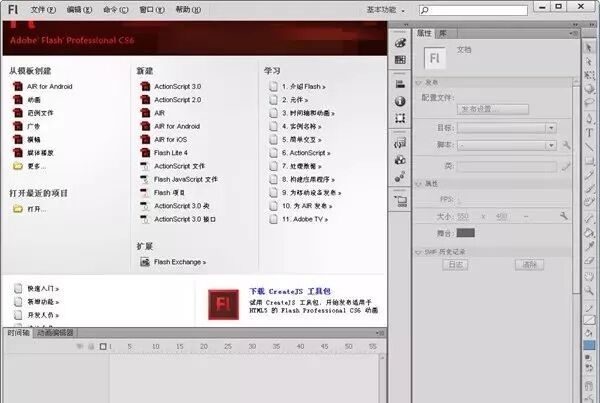This screenshot has height=403, width=600.
Task: Open the Transform panel icon
Action: pyautogui.click(x=400, y=118)
